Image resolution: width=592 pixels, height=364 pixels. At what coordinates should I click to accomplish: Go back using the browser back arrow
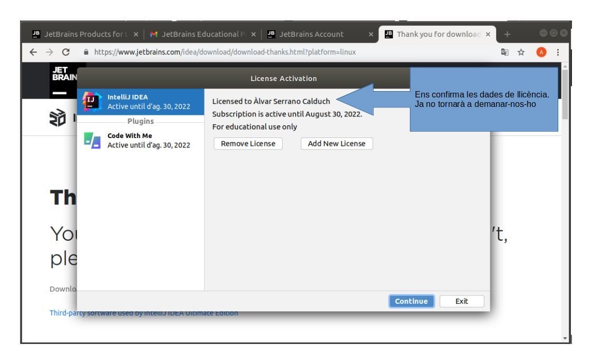[33, 52]
